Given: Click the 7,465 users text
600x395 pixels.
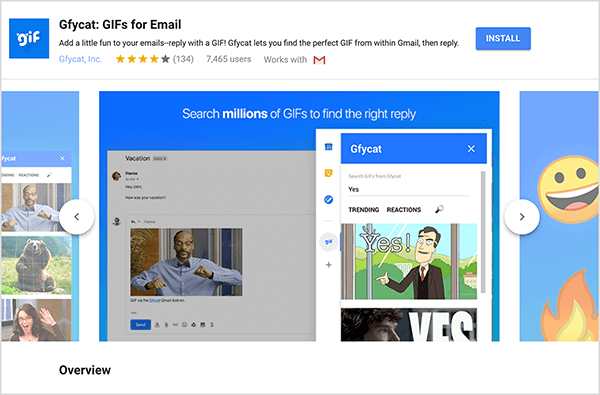Looking at the screenshot, I should click(228, 59).
